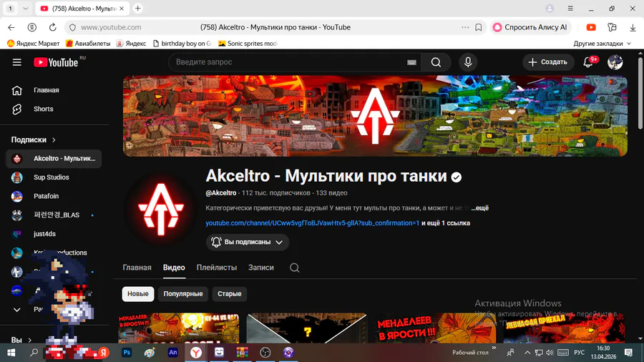The width and height of the screenshot is (644, 362).
Task: Open the youtube.com/channel subscription link
Action: pos(313,223)
